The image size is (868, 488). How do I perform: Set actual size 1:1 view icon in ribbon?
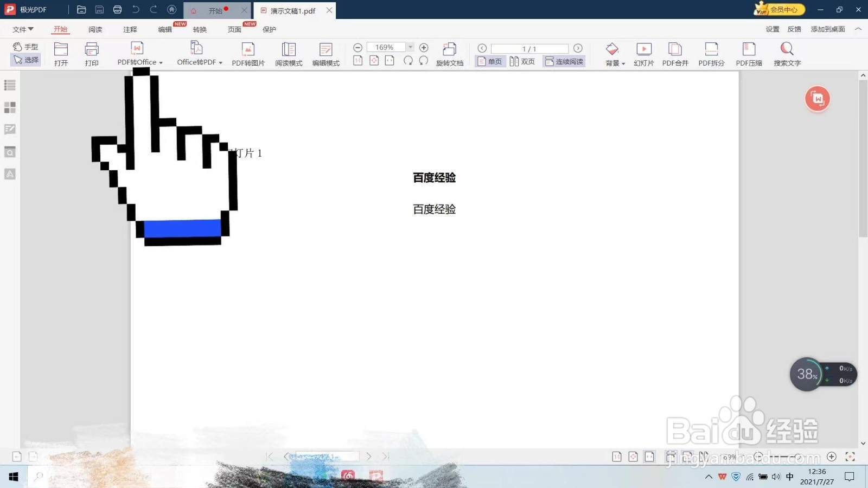point(358,61)
